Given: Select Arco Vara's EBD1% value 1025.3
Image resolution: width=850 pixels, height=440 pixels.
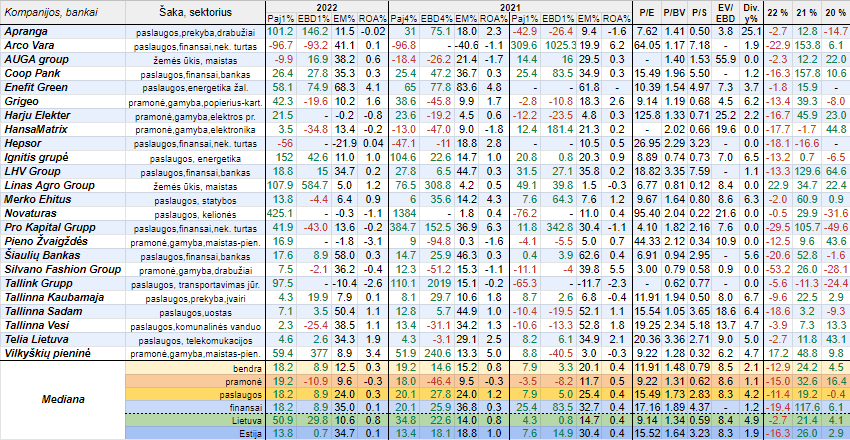Looking at the screenshot, I should click(x=558, y=46).
